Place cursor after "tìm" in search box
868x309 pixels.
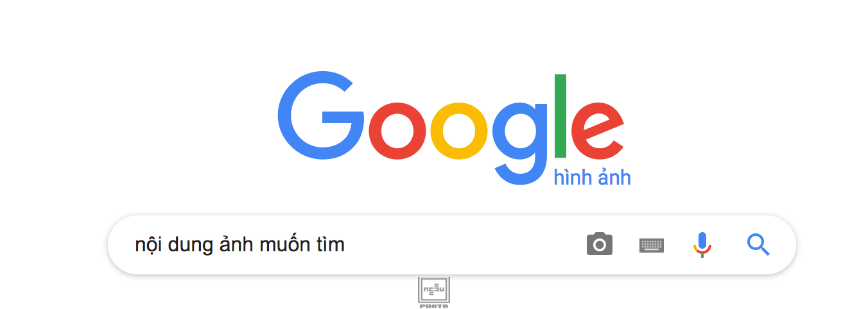[x=346, y=244]
